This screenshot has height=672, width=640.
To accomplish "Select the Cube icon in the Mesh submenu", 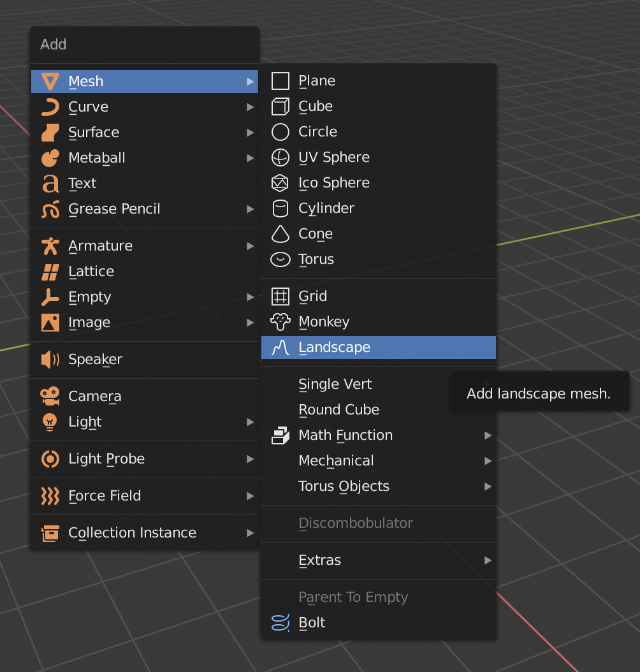I will pyautogui.click(x=280, y=106).
